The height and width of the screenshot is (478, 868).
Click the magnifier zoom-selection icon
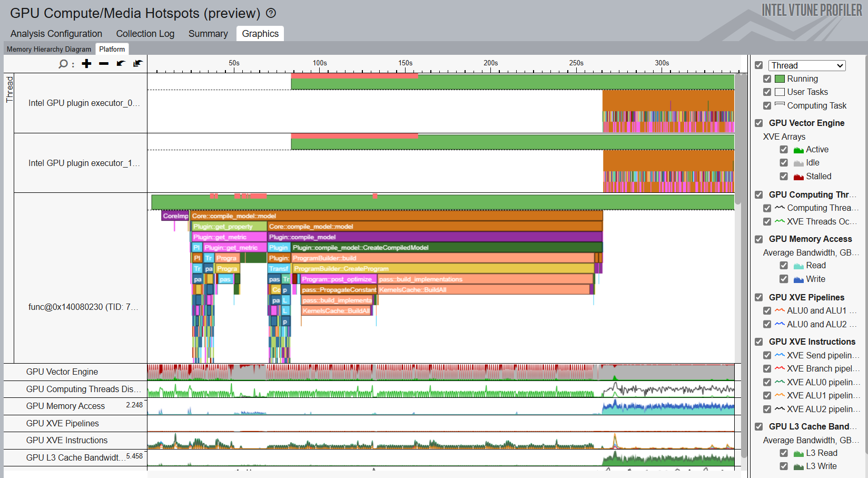coord(63,64)
